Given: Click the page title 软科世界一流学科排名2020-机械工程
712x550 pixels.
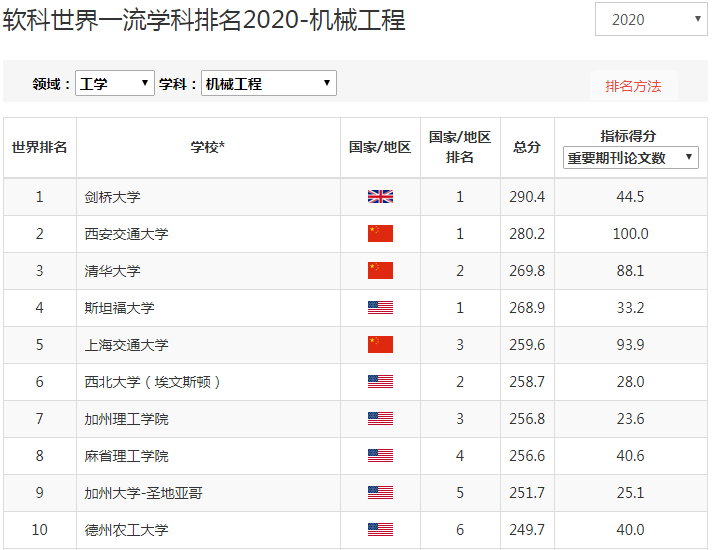Looking at the screenshot, I should pyautogui.click(x=204, y=20).
